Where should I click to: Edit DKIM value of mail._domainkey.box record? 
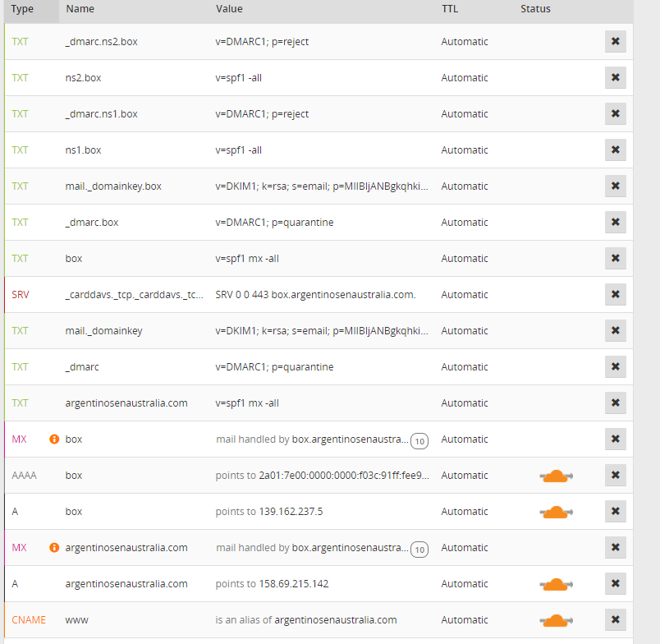[x=322, y=186]
